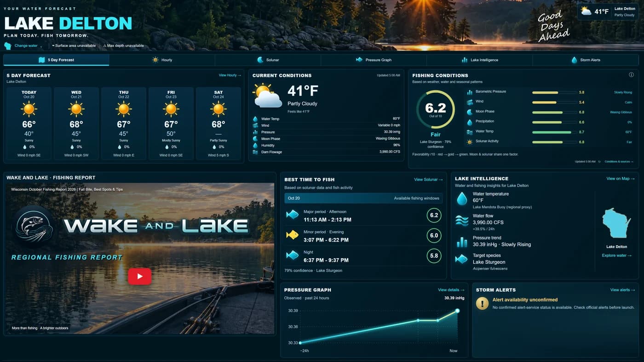Click View details in Pressure Graph
644x362 pixels.
click(451, 290)
